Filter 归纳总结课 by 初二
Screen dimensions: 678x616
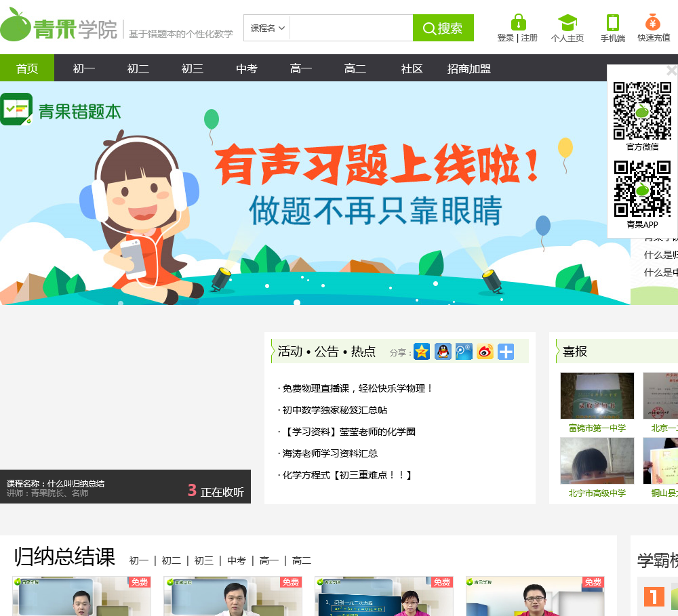point(172,560)
